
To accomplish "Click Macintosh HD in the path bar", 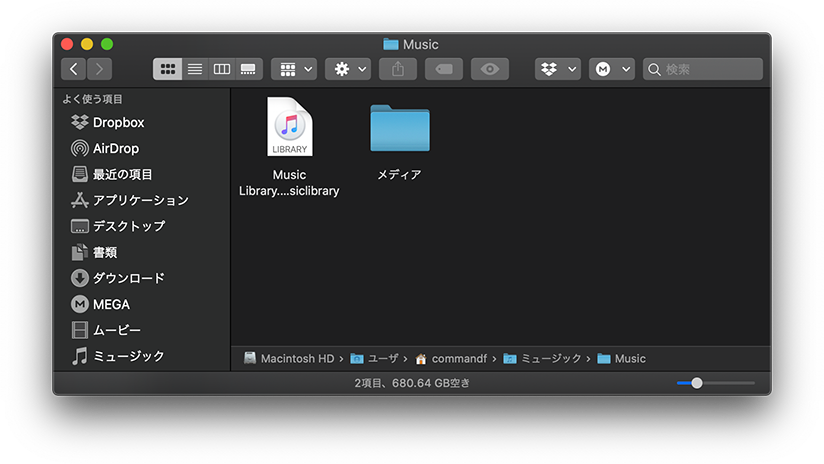I will point(296,358).
